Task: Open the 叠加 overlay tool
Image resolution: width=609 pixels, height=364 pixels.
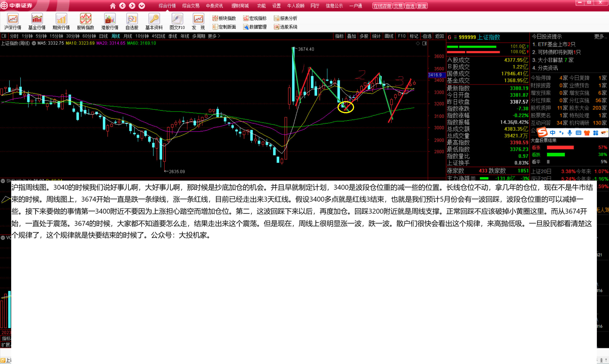Action: click(351, 36)
